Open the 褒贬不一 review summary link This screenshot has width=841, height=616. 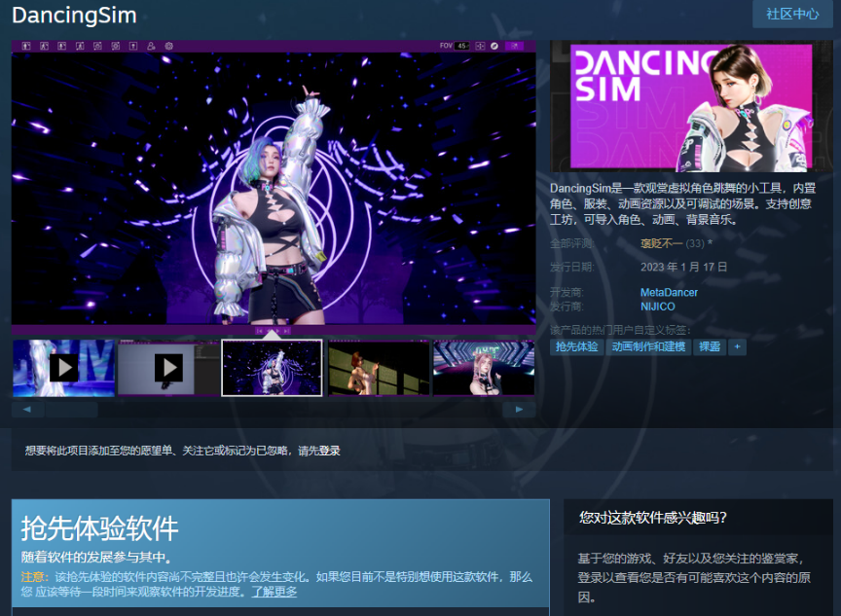point(661,244)
